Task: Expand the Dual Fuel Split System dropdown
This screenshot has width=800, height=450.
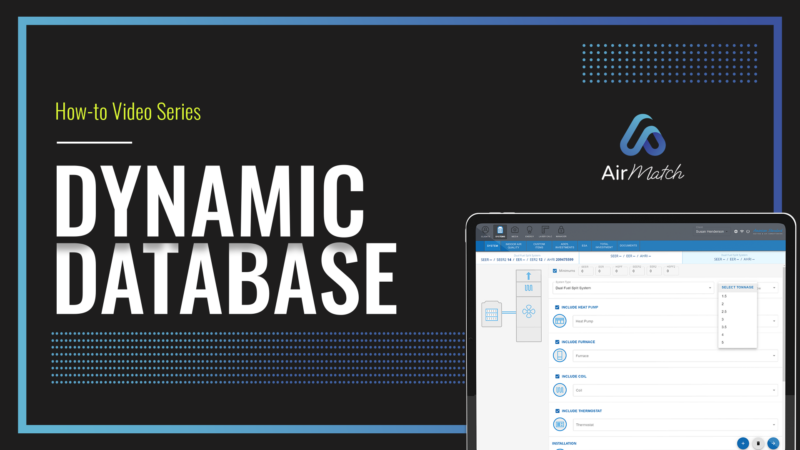Action: pos(632,288)
